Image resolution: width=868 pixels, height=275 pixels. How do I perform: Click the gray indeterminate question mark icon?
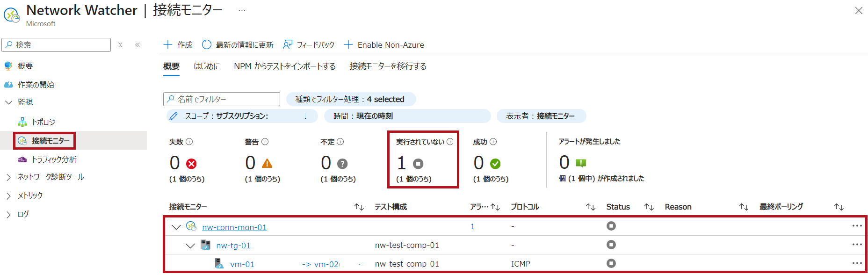(x=342, y=164)
